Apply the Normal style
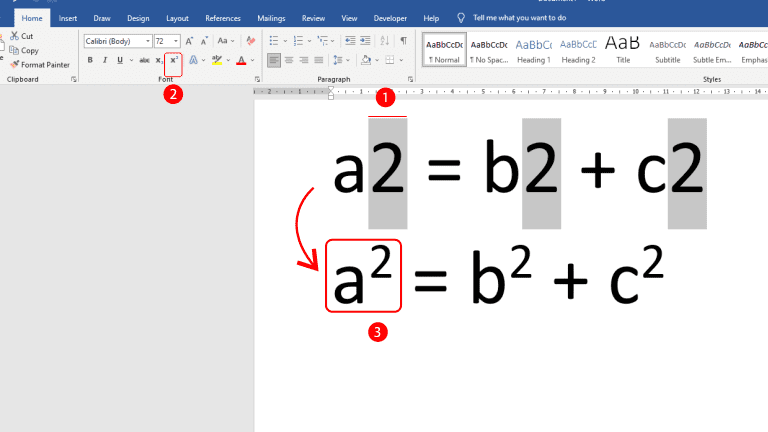The width and height of the screenshot is (768, 432). pos(444,50)
